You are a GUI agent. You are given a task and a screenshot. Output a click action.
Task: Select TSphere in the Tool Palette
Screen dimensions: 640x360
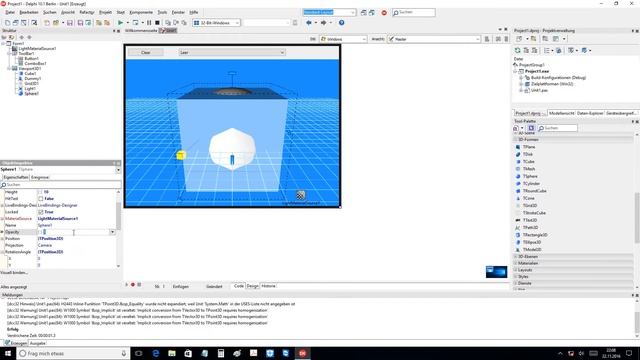click(530, 176)
